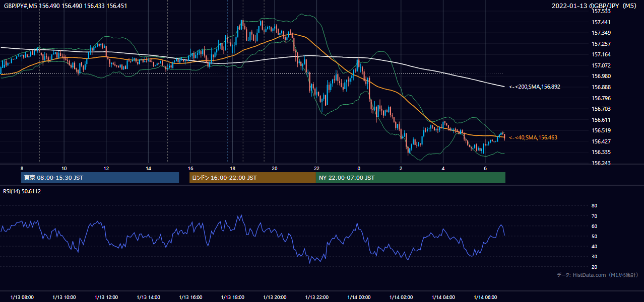Click RSI scale value 80
Image resolution: width=644 pixels, height=302 pixels.
(x=595, y=206)
